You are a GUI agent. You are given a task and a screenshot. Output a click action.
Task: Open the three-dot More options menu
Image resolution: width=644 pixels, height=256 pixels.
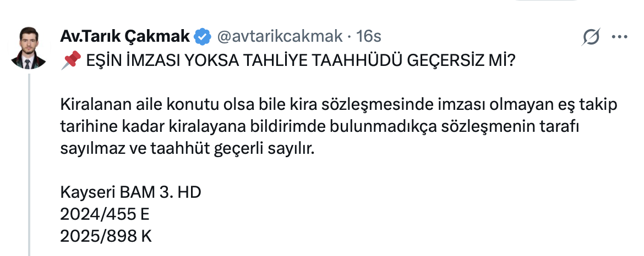tap(620, 38)
